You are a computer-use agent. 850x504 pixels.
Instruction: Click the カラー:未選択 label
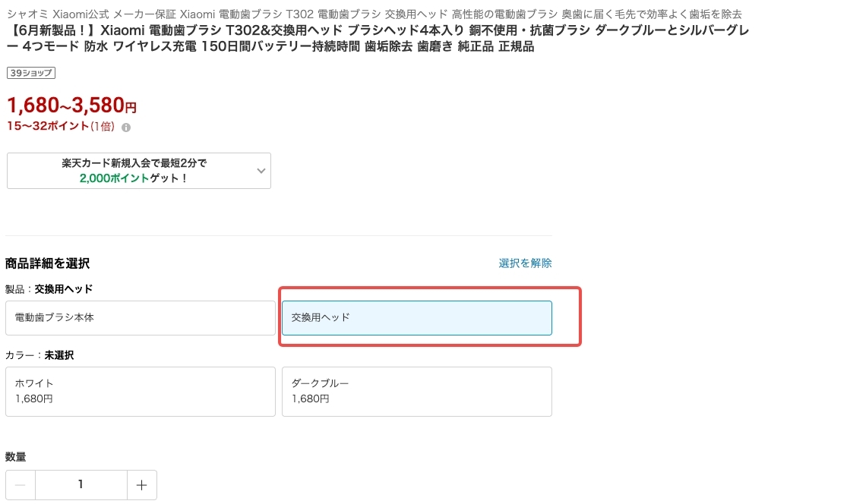tap(39, 355)
